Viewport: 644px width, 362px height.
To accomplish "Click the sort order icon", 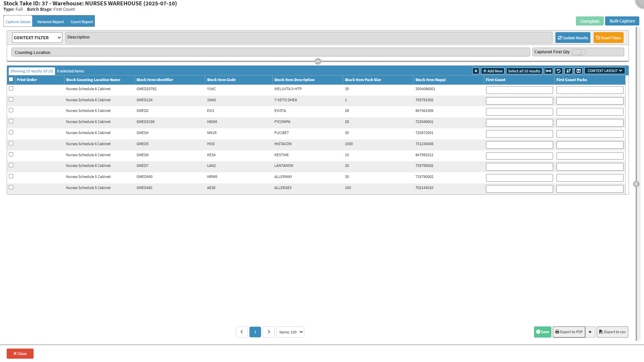I will point(569,71).
